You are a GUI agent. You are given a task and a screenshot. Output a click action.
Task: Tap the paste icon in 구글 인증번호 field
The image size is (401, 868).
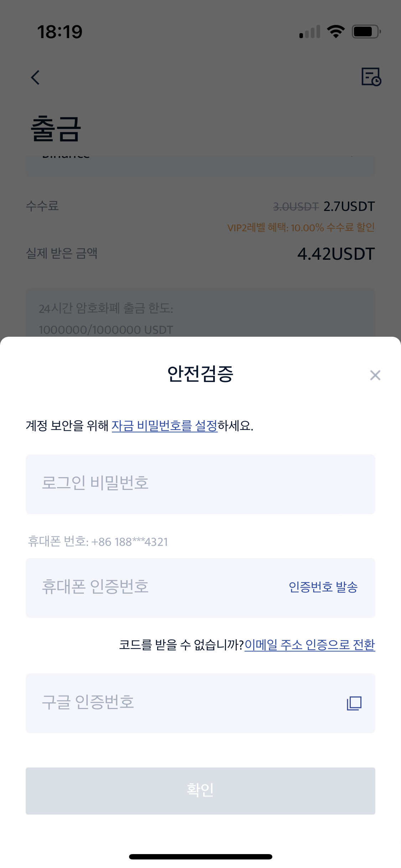tap(354, 703)
